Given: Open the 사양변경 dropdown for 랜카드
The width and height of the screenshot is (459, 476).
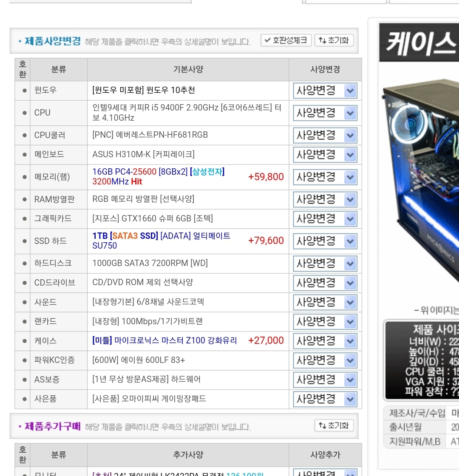Looking at the screenshot, I should (x=325, y=322).
